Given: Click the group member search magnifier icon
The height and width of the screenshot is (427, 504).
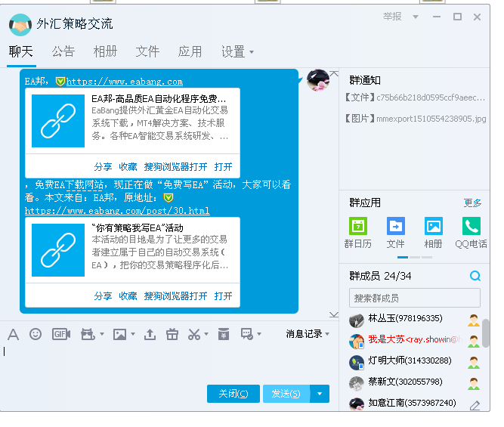Looking at the screenshot, I should pyautogui.click(x=475, y=276).
